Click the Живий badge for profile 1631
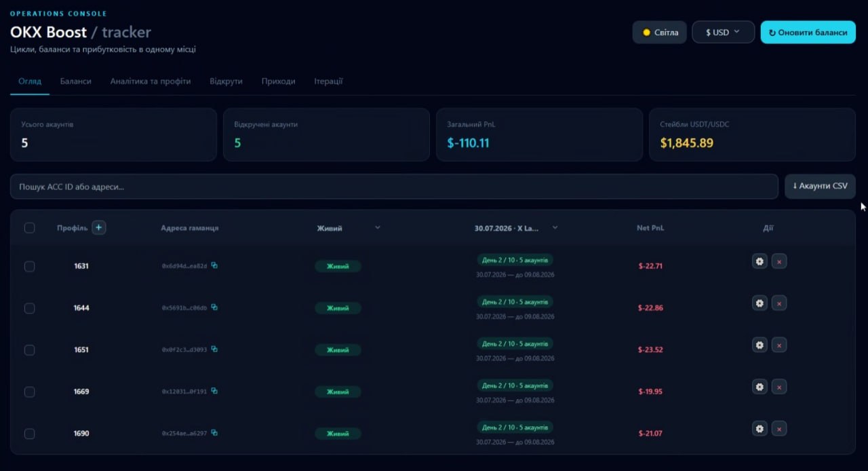This screenshot has height=471, width=868. (338, 266)
